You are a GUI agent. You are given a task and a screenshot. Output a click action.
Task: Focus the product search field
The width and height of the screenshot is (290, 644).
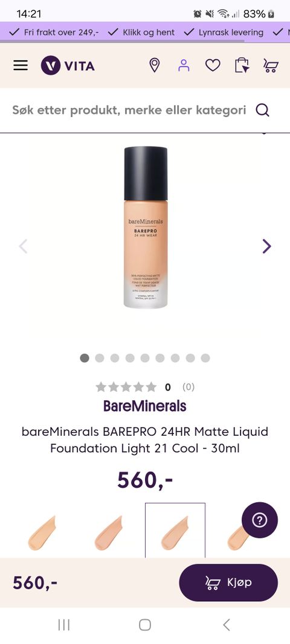pos(129,110)
